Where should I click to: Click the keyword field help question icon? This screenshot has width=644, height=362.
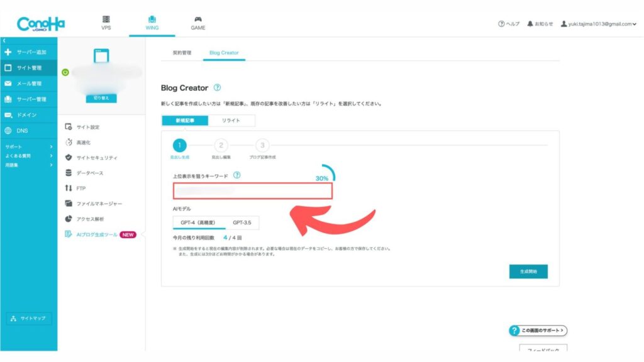[x=237, y=175]
